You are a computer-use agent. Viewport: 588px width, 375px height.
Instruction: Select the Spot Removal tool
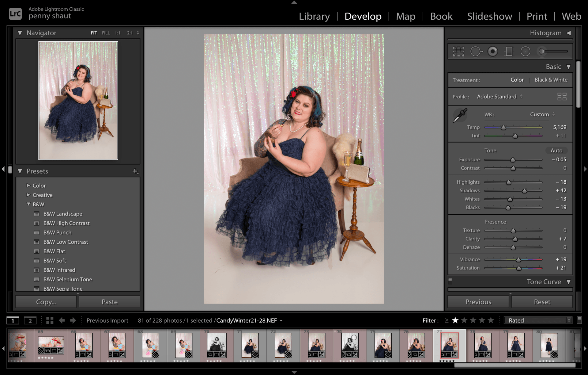coord(476,52)
